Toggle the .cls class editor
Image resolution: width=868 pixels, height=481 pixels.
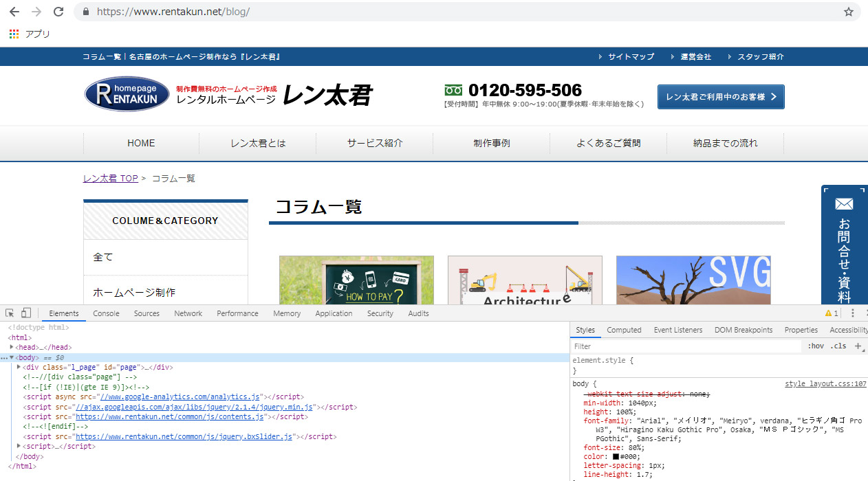838,346
